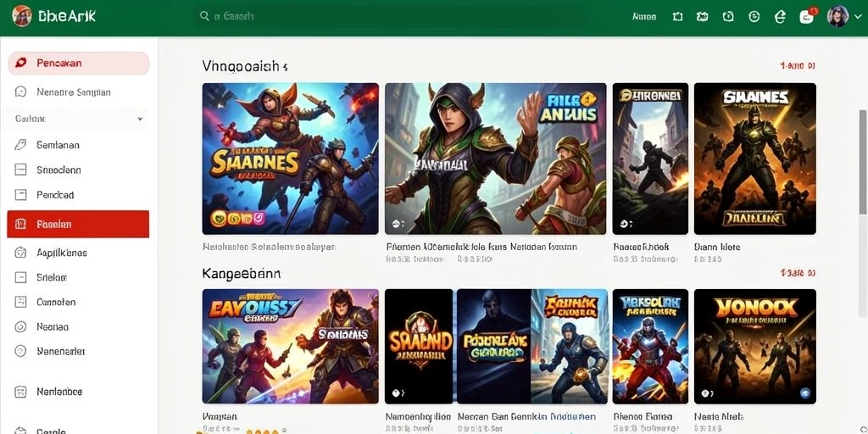Open the Name link in header
Image resolution: width=868 pixels, height=434 pixels.
[644, 17]
